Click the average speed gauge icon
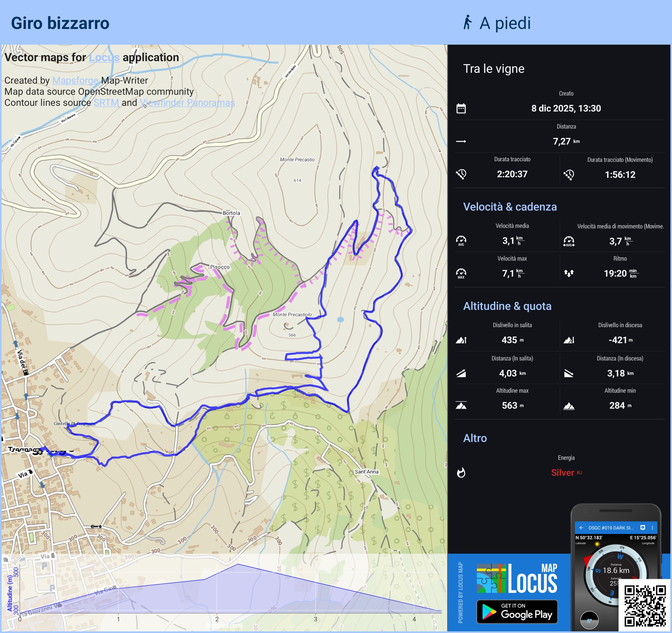Image resolution: width=672 pixels, height=633 pixels. pos(461,241)
